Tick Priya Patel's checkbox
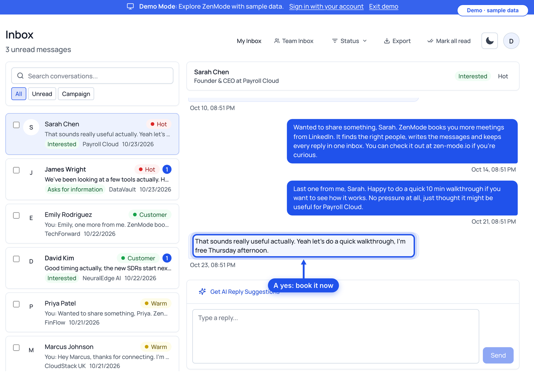Viewport: 534px width, 392px height. [16, 304]
